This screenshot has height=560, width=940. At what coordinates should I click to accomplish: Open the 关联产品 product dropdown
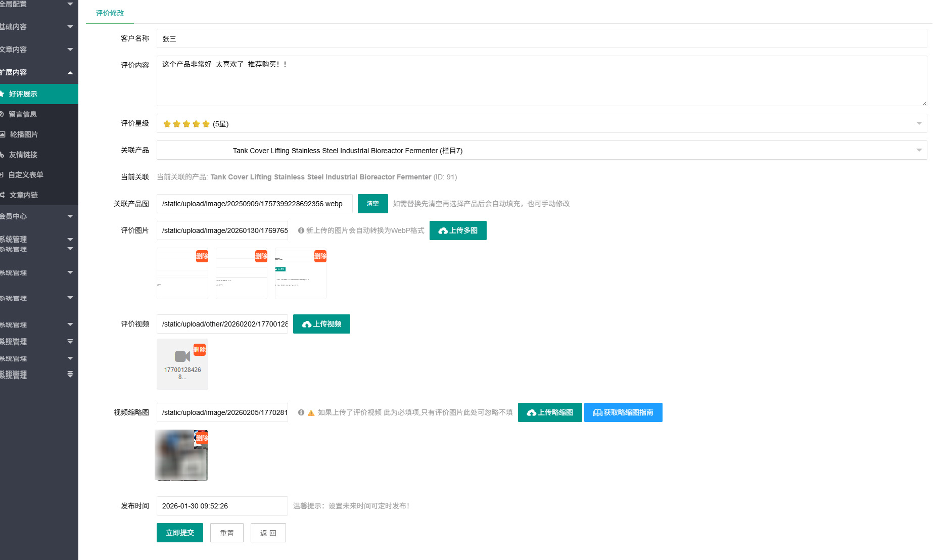(x=541, y=151)
